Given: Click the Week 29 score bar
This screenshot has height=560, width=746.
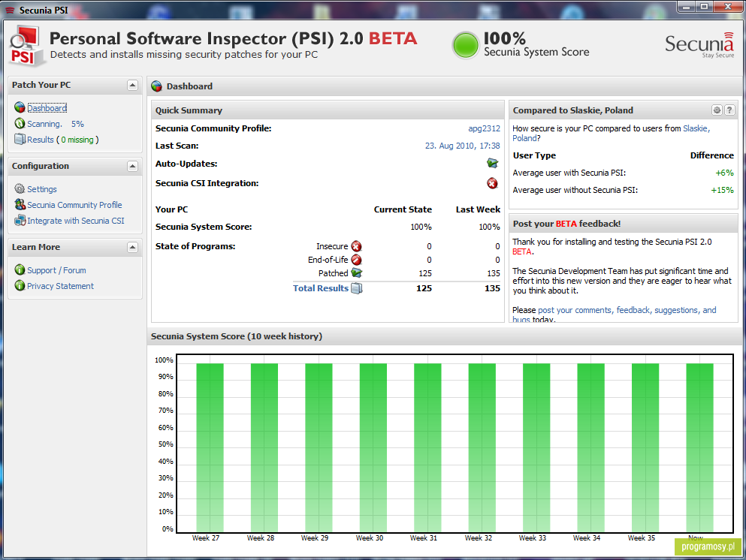Looking at the screenshot, I should [319, 448].
